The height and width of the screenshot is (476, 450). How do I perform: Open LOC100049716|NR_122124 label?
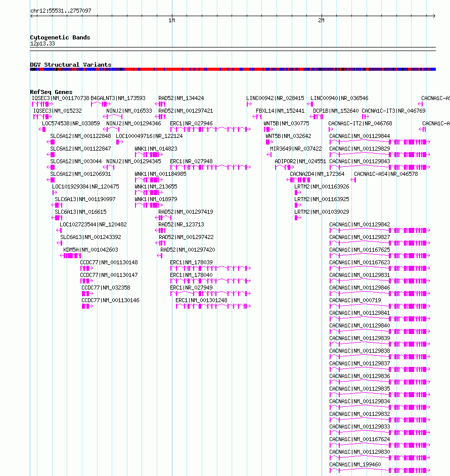pyautogui.click(x=149, y=136)
